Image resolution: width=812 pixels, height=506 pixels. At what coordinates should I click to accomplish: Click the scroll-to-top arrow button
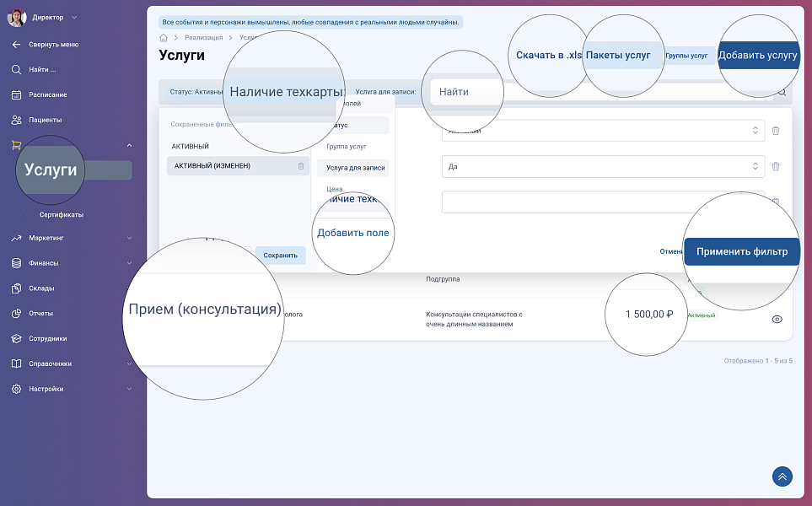point(782,476)
